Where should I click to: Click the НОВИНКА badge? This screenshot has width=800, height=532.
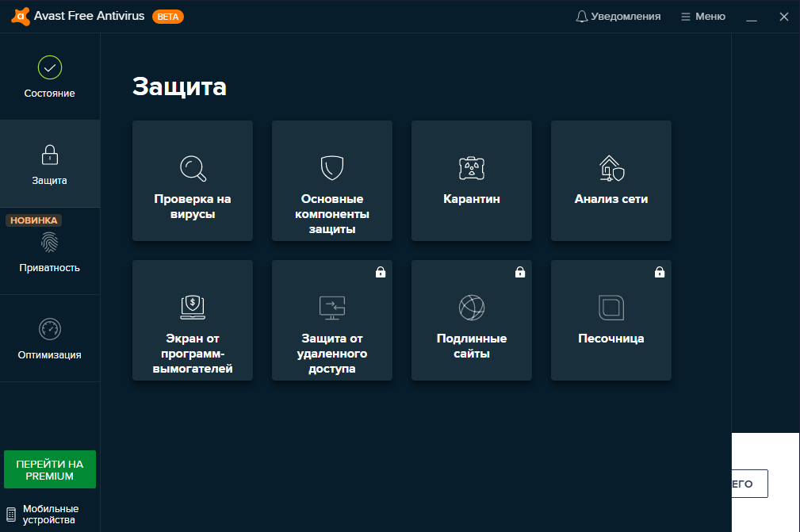tap(33, 220)
